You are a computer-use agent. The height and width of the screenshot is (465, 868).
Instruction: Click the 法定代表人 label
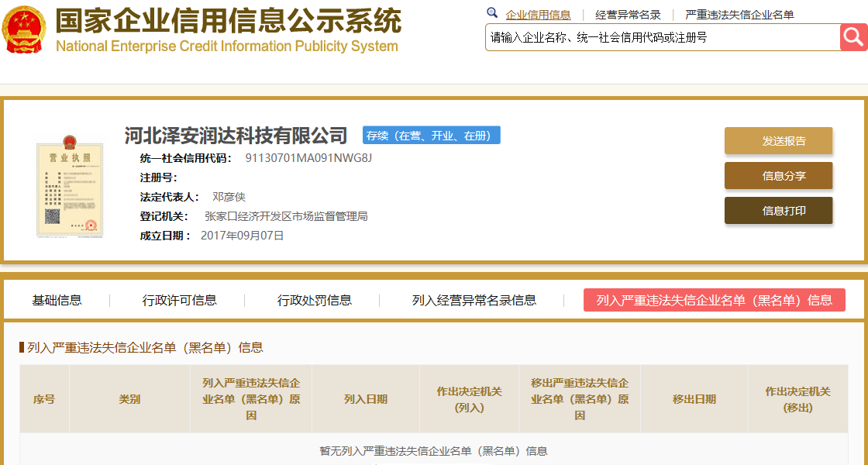pyautogui.click(x=170, y=197)
